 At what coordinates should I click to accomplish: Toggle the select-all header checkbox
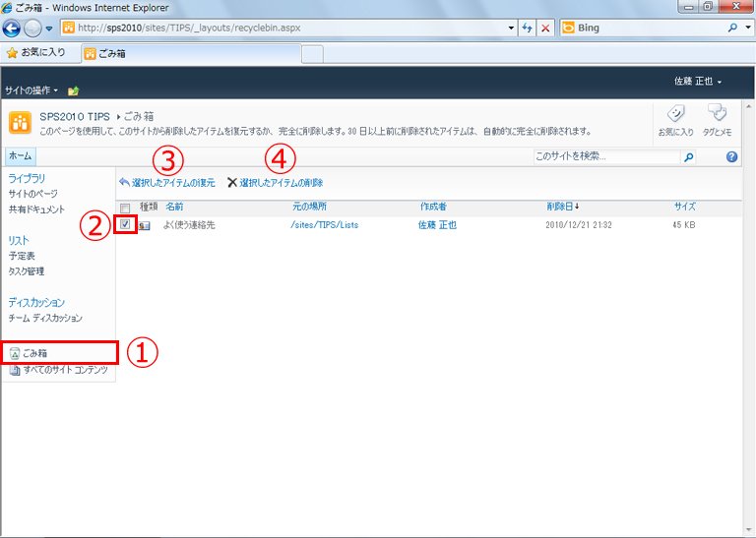pos(125,209)
